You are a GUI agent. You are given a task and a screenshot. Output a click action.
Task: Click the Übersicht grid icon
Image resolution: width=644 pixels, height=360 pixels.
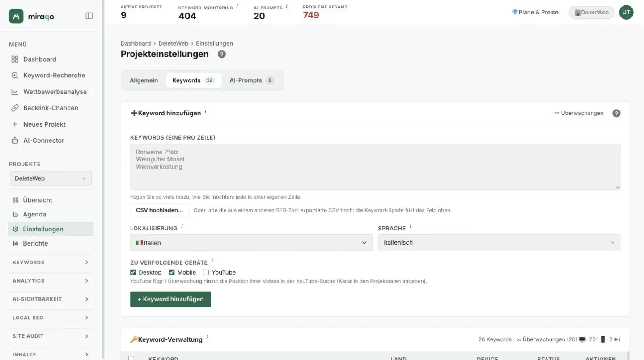tap(16, 200)
